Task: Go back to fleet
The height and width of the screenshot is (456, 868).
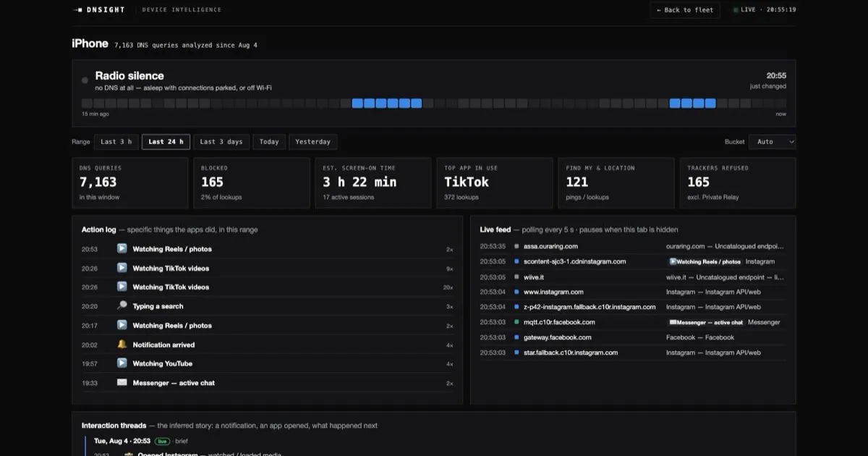Action: [x=685, y=10]
